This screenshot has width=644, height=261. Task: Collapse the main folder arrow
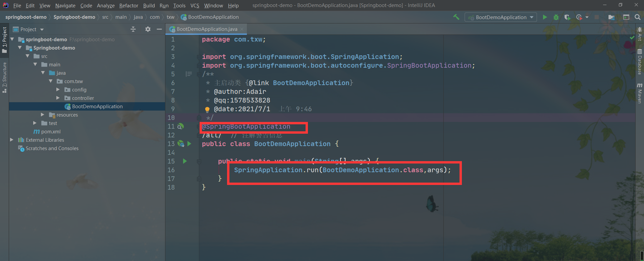click(x=35, y=64)
